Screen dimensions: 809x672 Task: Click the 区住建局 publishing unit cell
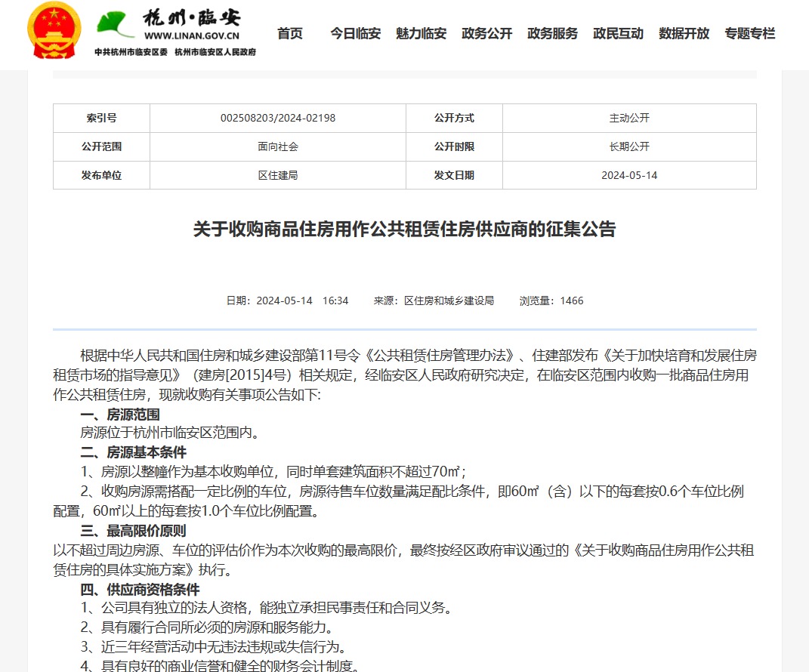tap(277, 175)
